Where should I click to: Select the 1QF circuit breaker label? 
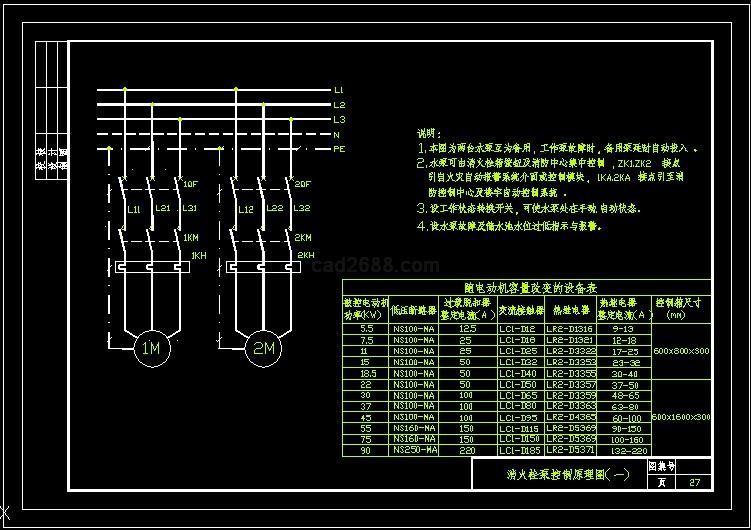(x=190, y=184)
